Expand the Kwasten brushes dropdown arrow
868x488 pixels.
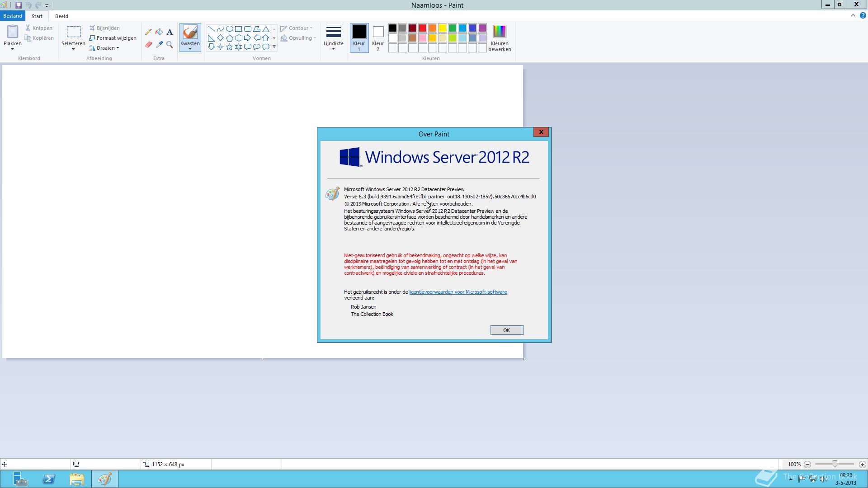point(190,49)
